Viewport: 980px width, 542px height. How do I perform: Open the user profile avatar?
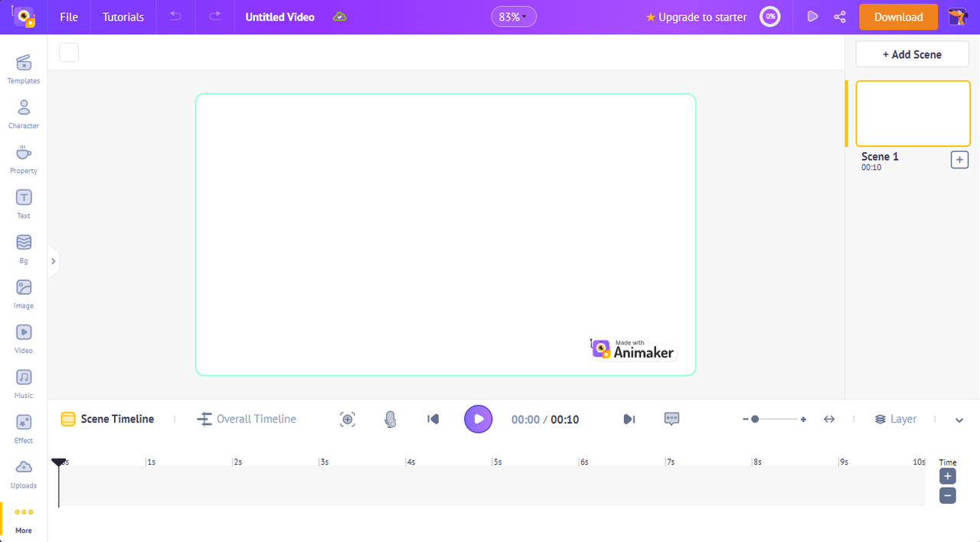point(958,17)
